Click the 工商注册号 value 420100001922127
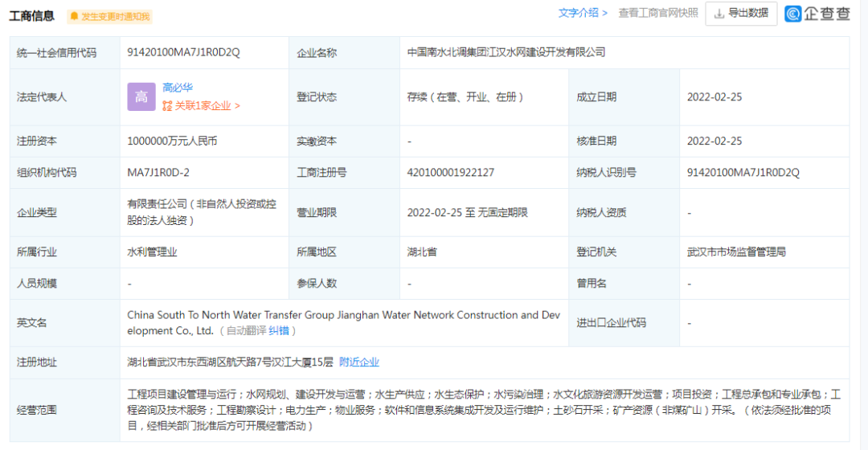 (450, 172)
